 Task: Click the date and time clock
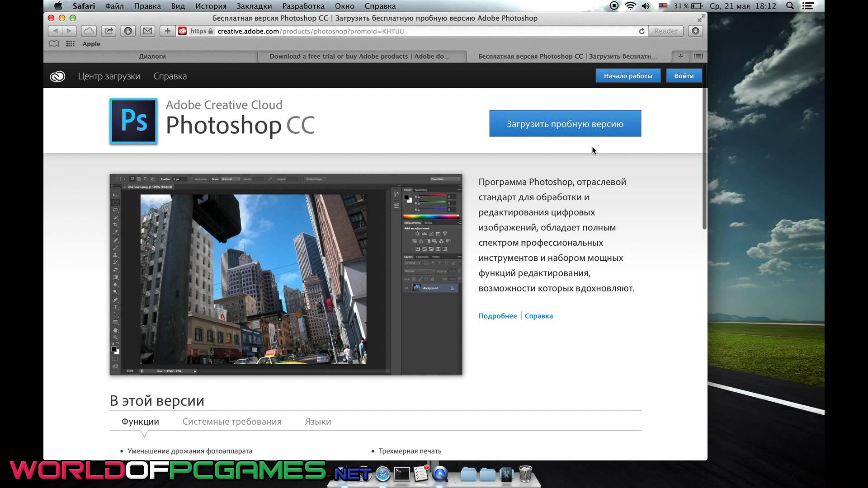[743, 6]
